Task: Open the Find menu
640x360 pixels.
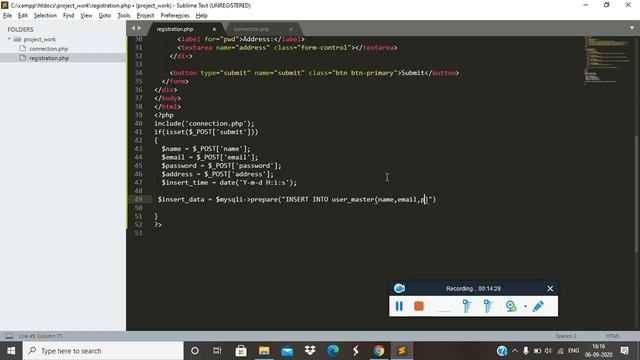Action: pyautogui.click(x=68, y=16)
